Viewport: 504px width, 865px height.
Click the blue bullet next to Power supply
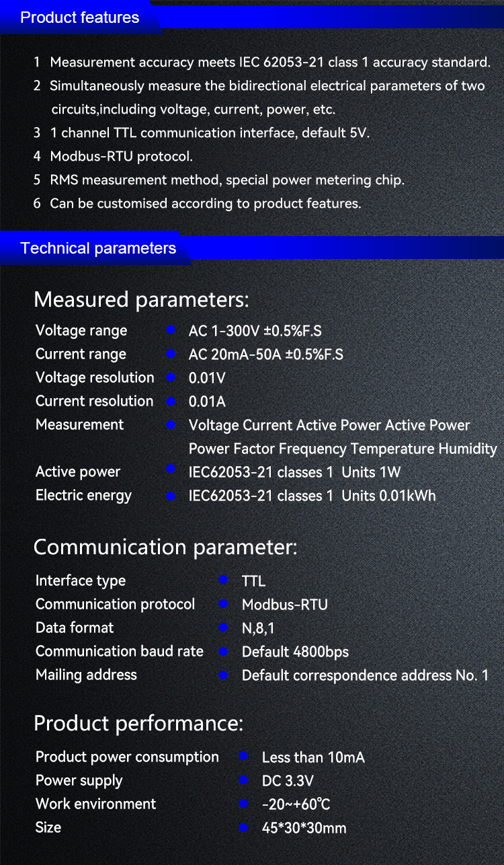click(x=243, y=780)
